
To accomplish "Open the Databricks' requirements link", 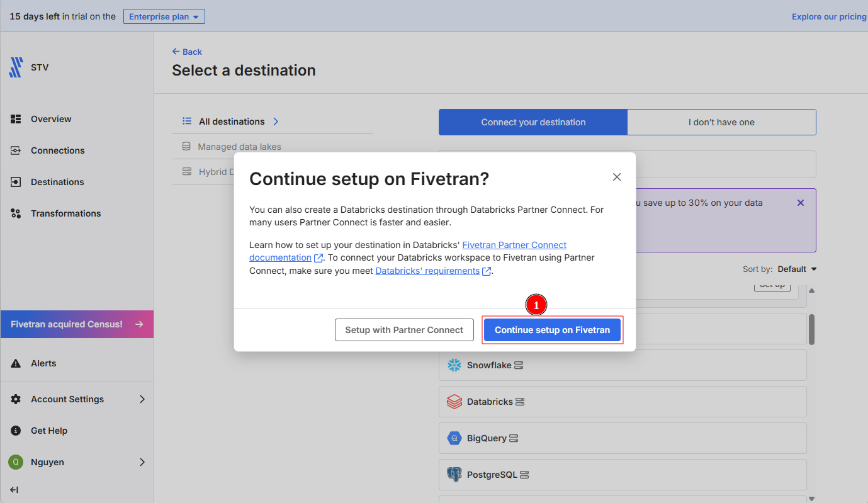I will tap(427, 271).
